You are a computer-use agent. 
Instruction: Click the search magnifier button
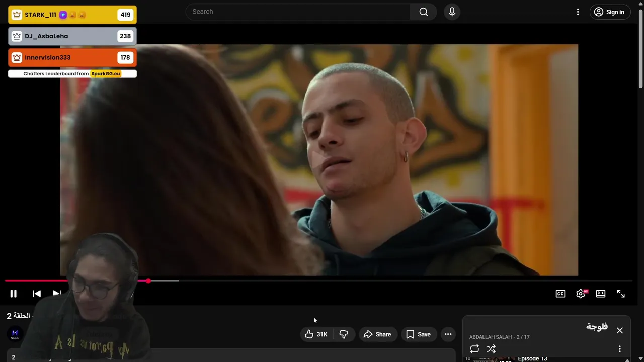(424, 12)
